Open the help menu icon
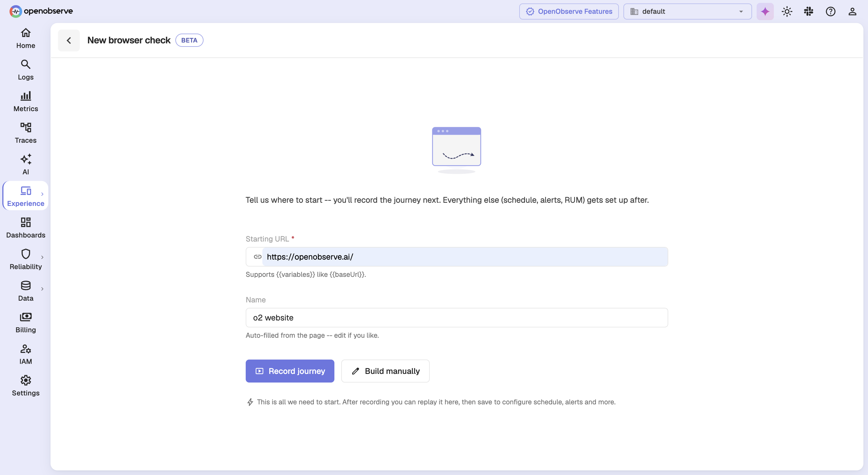Screen dimensions: 868x475 830,11
